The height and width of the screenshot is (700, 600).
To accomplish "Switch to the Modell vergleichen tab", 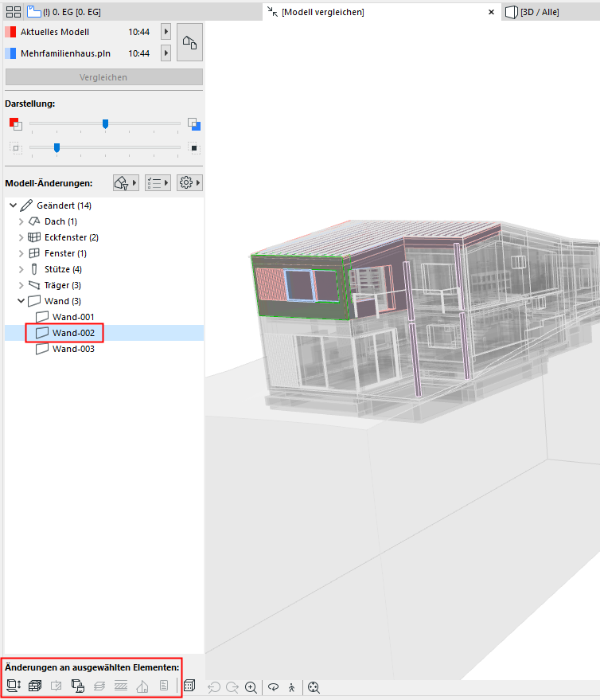I will coord(322,12).
